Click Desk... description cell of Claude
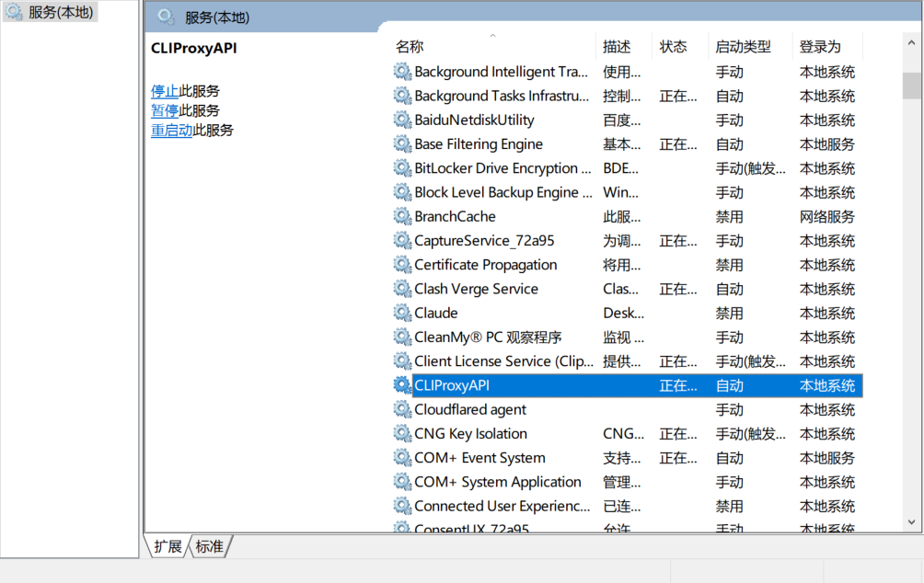 (x=623, y=314)
